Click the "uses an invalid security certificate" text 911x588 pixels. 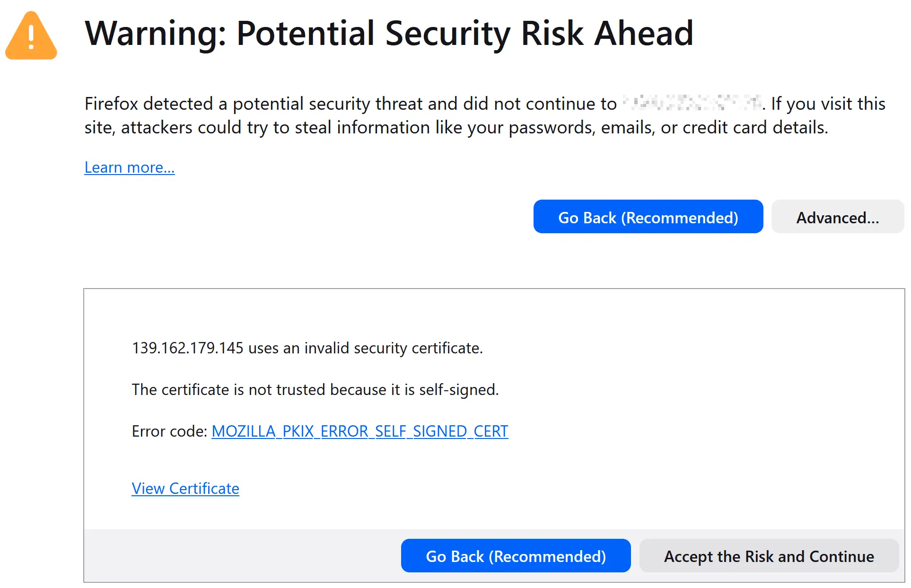pos(365,348)
